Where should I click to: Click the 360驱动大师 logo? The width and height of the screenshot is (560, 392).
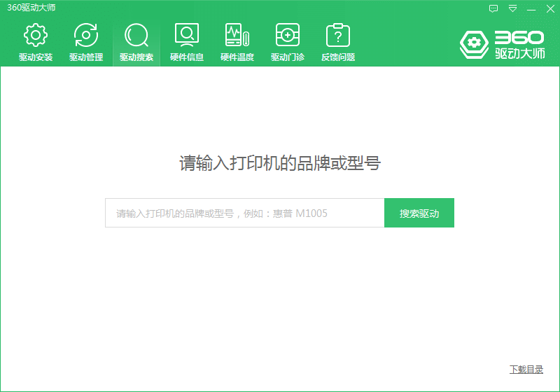coord(502,45)
